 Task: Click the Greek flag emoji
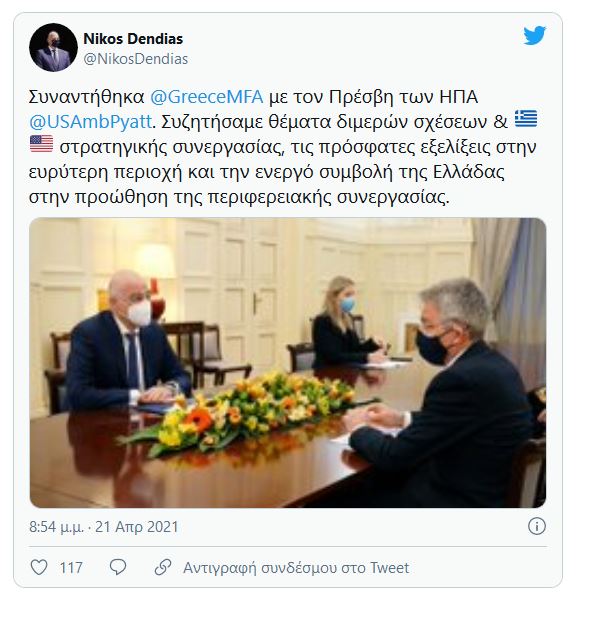pos(526,119)
